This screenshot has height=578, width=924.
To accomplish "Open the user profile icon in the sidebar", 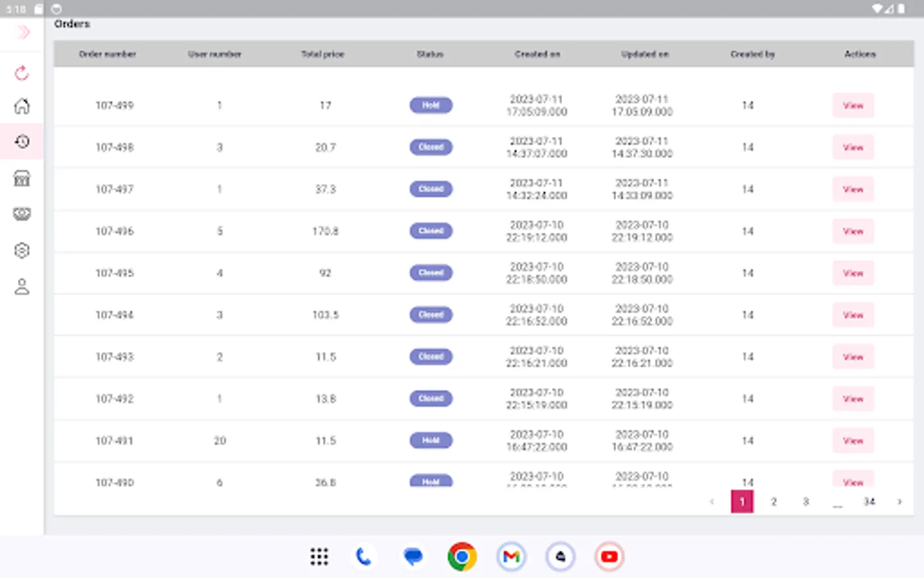I will click(x=22, y=286).
